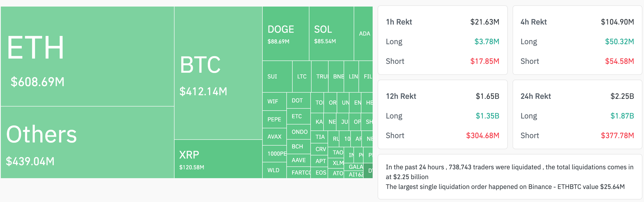The image size is (644, 202).
Task: Select the DOGE $88.69M tile
Action: (x=286, y=34)
